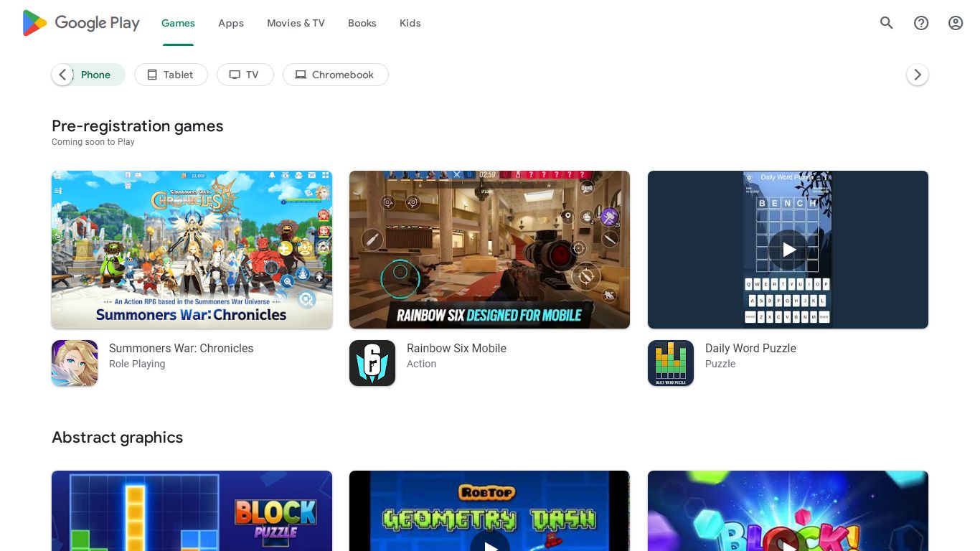Click the 'Coming soon to Play' subtitle
Image resolution: width=980 pixels, height=551 pixels.
93,142
